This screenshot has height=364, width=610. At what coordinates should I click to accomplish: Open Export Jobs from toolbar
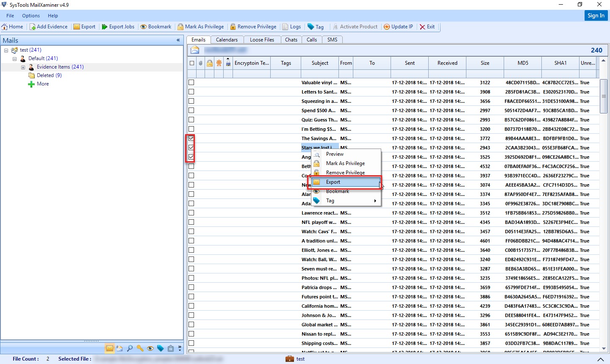(118, 27)
